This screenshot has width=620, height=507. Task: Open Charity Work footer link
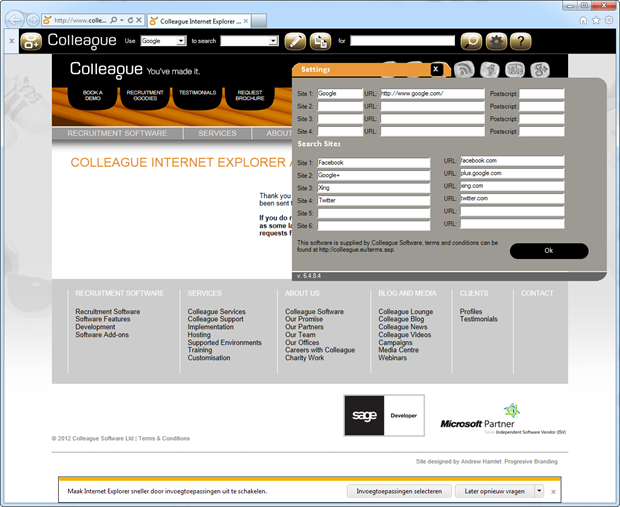[x=304, y=358]
